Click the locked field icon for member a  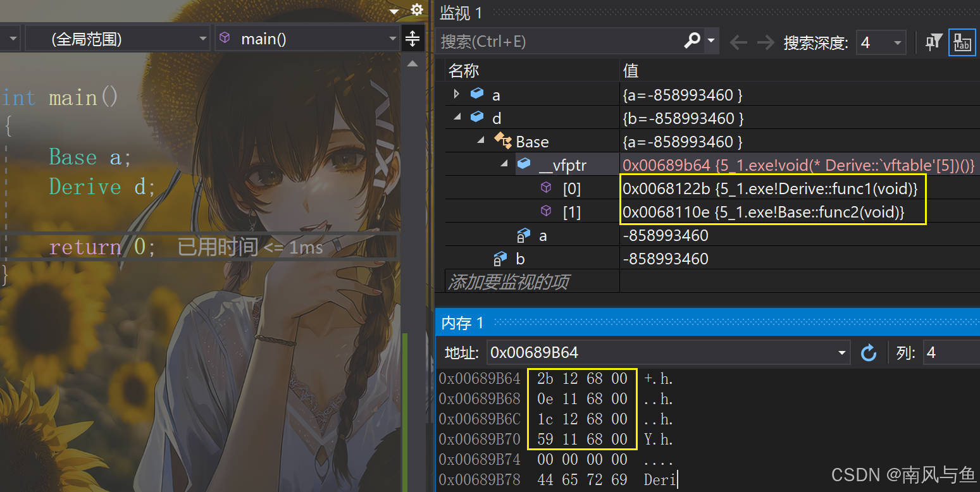pos(523,236)
